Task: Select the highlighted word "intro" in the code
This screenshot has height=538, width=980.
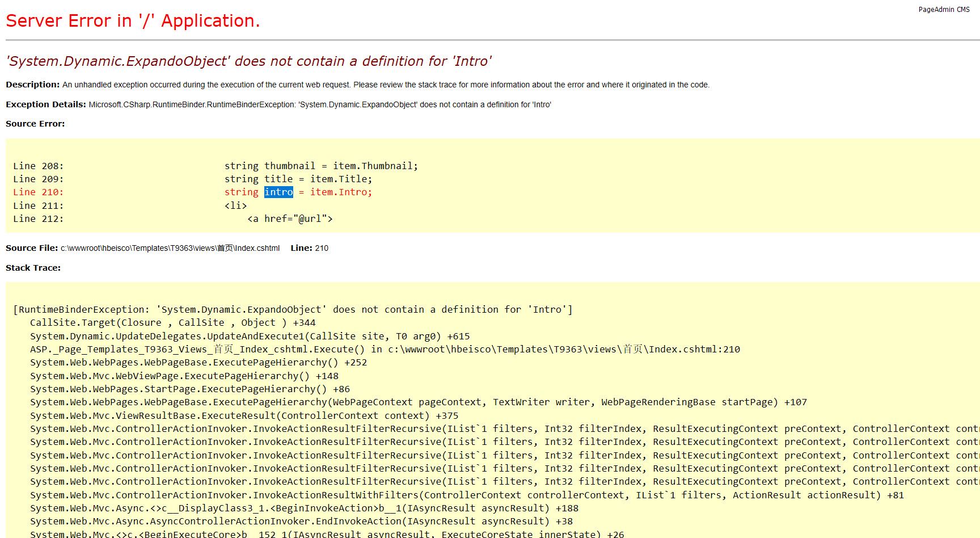Action: coord(278,192)
